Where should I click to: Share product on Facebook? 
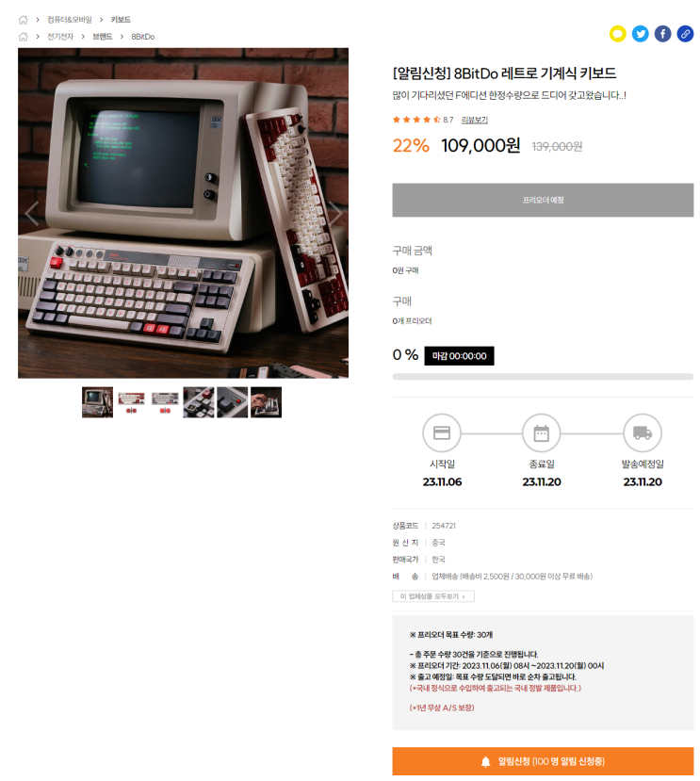[x=662, y=34]
